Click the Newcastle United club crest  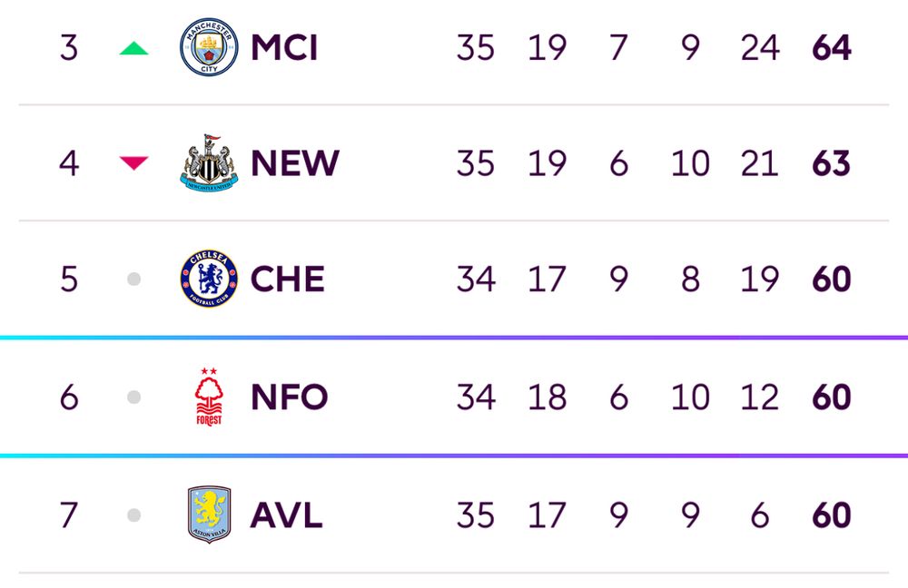tap(209, 163)
